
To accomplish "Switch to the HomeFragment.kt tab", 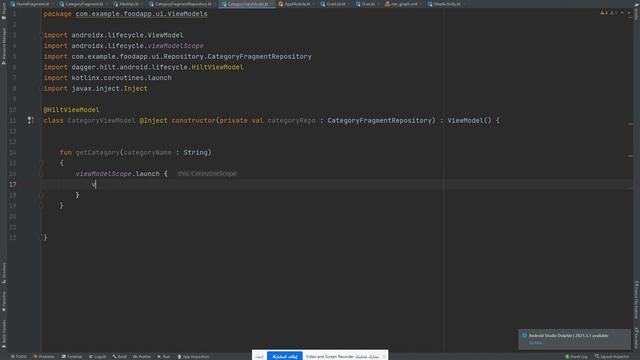I will (x=32, y=4).
